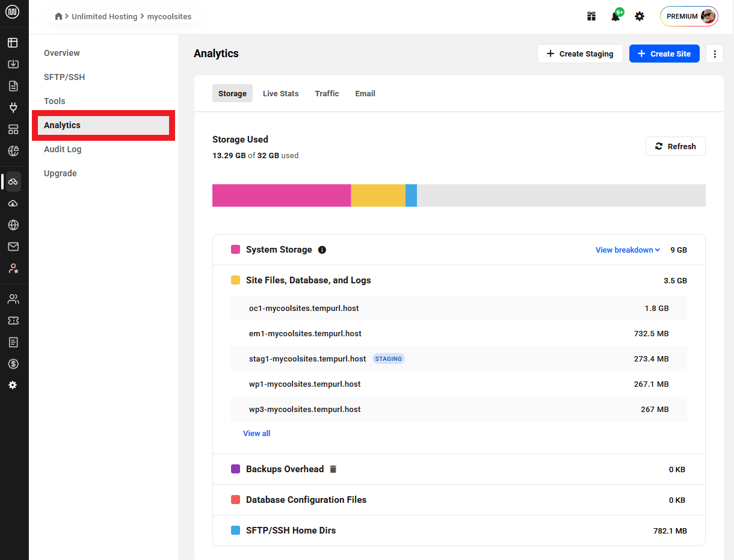734x560 pixels.
Task: Click the mycoolsites breadcrumb
Action: click(169, 16)
